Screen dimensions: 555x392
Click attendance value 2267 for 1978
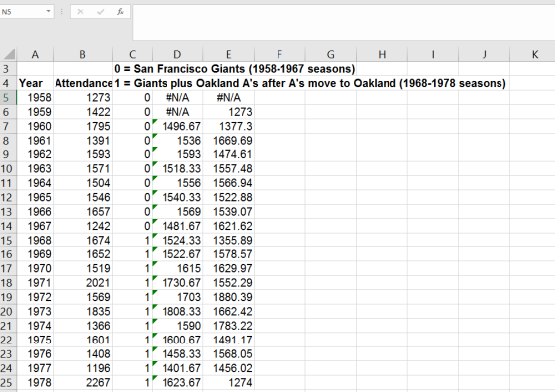click(x=82, y=382)
